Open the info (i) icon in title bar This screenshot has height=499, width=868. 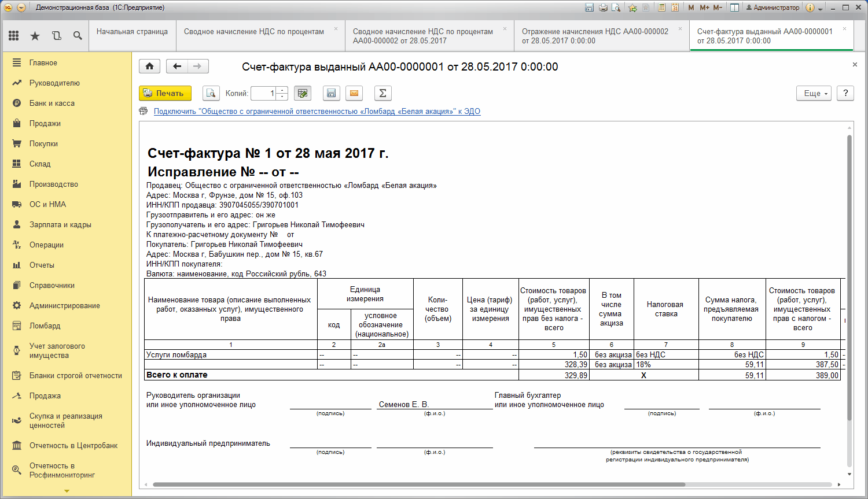[810, 8]
